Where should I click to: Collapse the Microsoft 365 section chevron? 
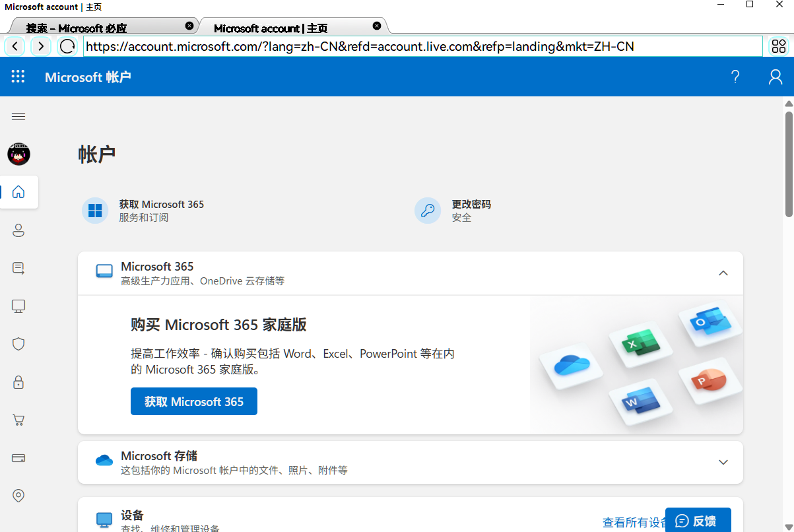tap(723, 273)
